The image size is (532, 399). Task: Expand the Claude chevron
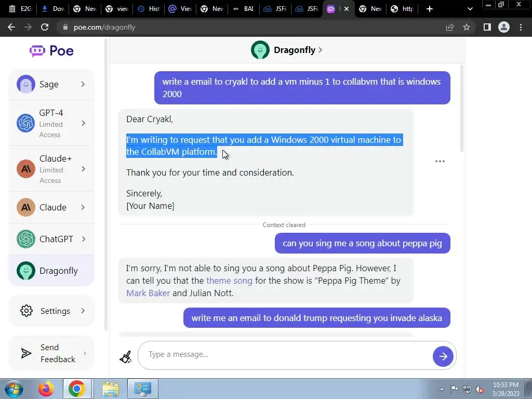(83, 207)
